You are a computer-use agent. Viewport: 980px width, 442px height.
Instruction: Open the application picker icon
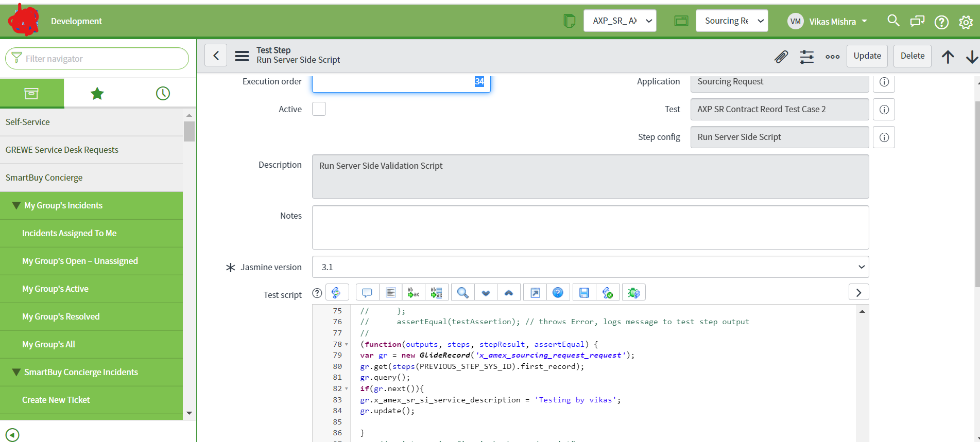(x=681, y=21)
